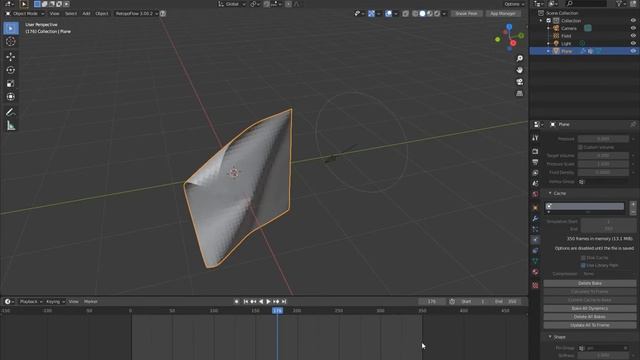Enable Custom Volume checkbox
This screenshot has height=360, width=640.
(580, 147)
